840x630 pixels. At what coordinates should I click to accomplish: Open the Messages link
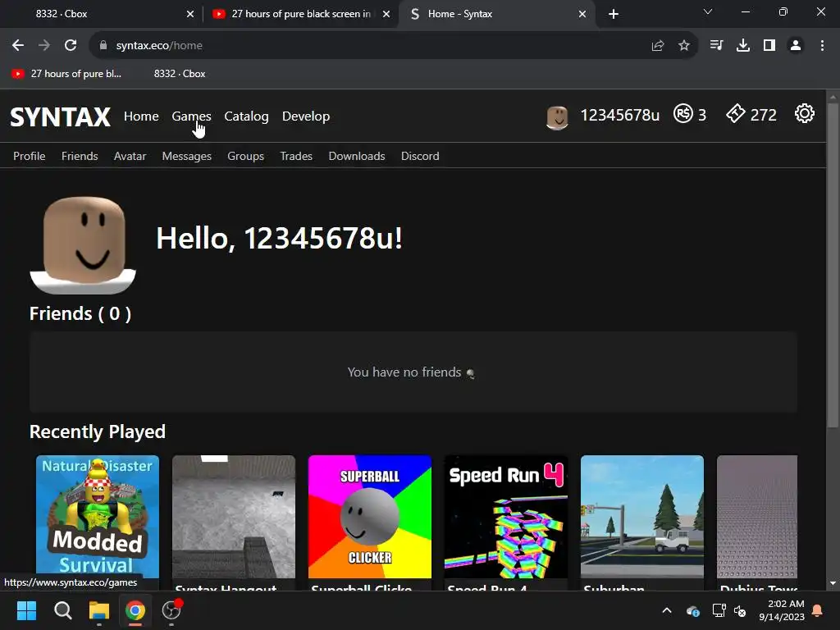[x=187, y=156]
